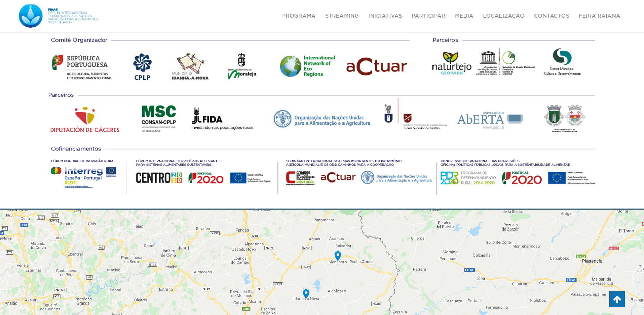The height and width of the screenshot is (315, 644).
Task: Click the CPLP pinwheel logo
Action: click(x=142, y=67)
